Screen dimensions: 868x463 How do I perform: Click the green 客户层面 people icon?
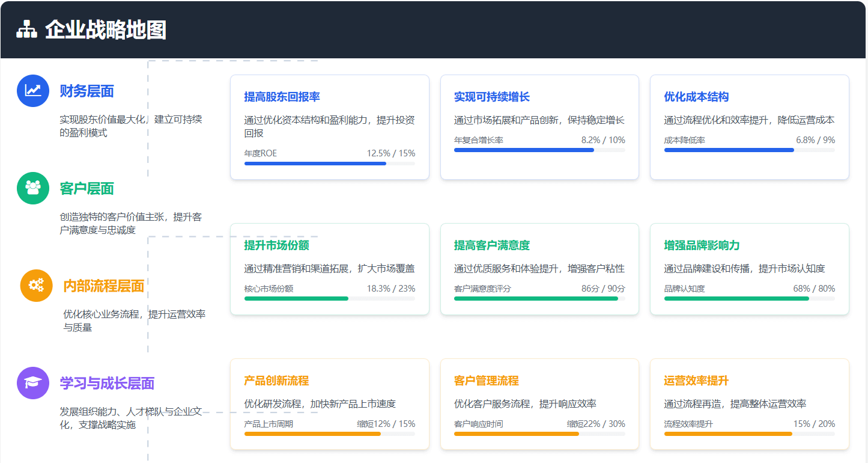click(x=32, y=188)
